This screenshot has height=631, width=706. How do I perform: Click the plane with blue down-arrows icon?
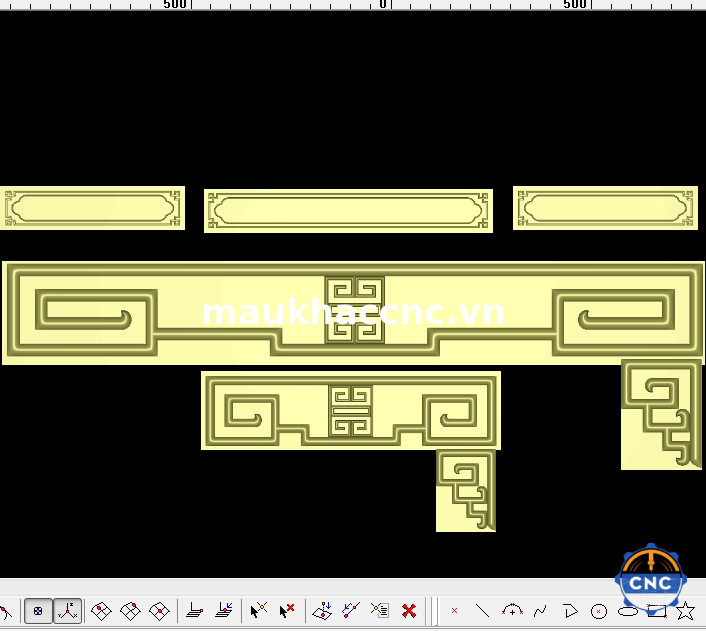pyautogui.click(x=322, y=611)
